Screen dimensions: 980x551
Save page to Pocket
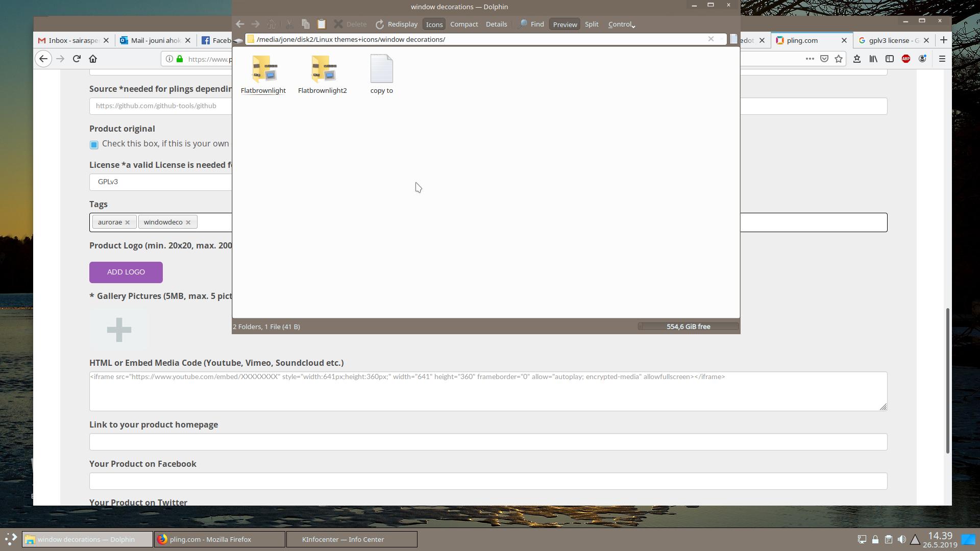click(x=824, y=59)
